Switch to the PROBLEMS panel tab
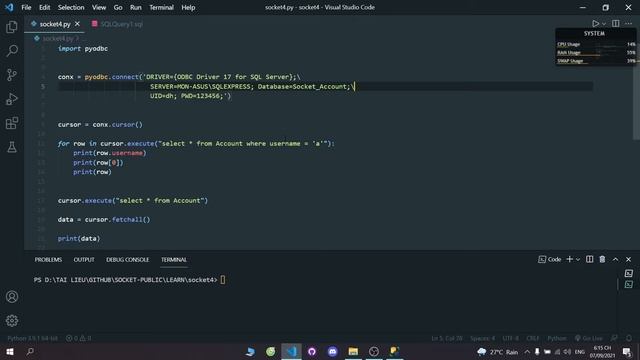 tap(48, 260)
